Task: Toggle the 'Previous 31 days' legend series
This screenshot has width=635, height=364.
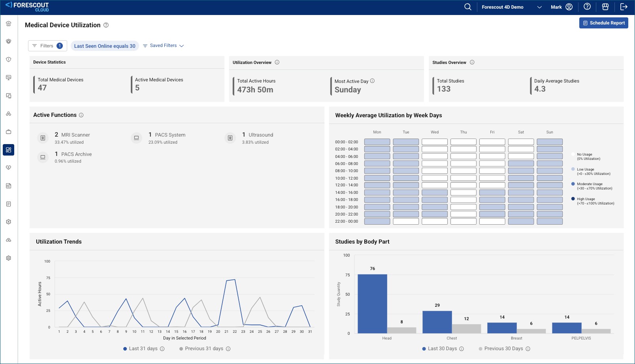Action: click(x=201, y=349)
